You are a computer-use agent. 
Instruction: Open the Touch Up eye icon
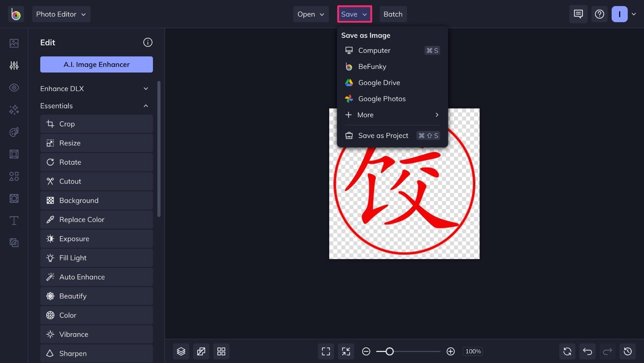14,87
